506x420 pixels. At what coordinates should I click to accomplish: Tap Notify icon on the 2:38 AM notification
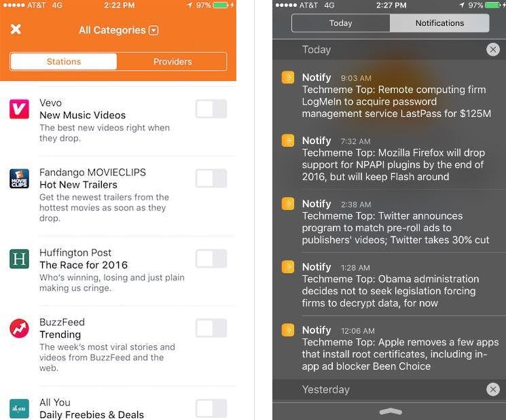pos(288,204)
